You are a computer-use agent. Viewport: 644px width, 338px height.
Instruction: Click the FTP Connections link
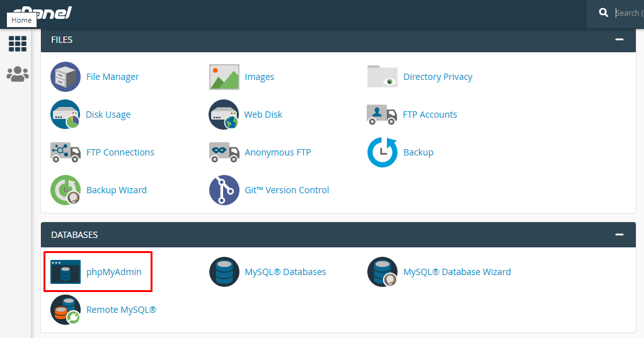click(x=120, y=152)
